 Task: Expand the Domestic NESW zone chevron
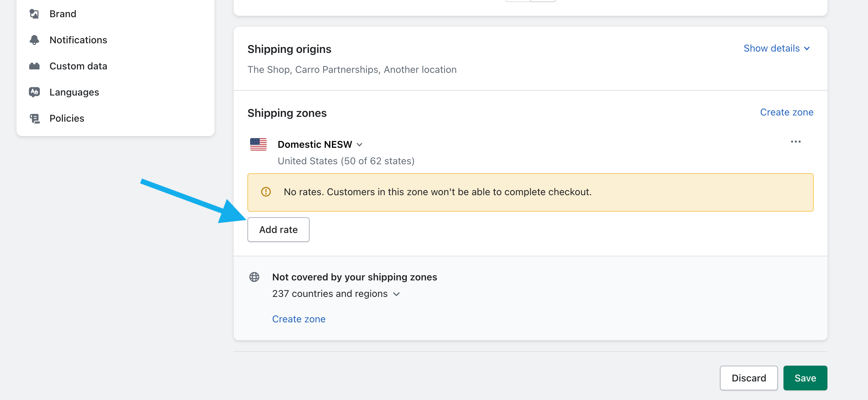click(360, 145)
